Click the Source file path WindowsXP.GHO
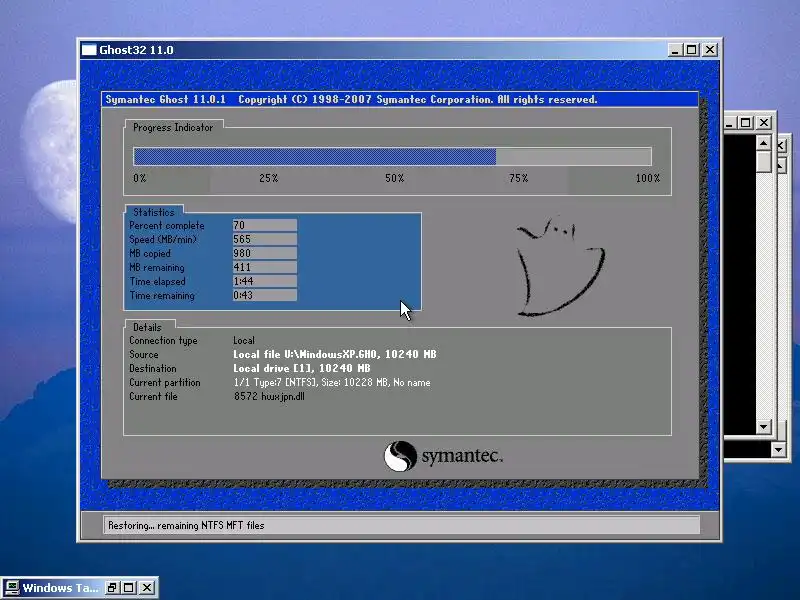The height and width of the screenshot is (600, 800). (x=335, y=354)
